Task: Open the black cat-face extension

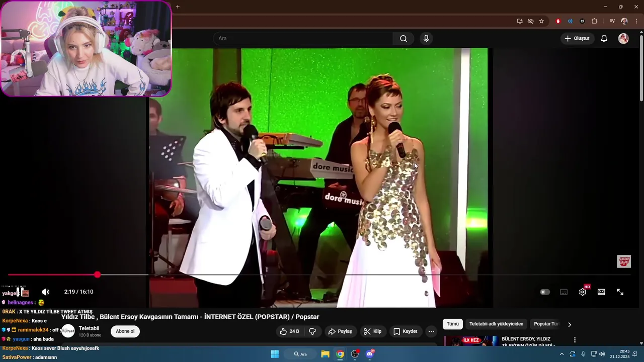Action: (582, 21)
